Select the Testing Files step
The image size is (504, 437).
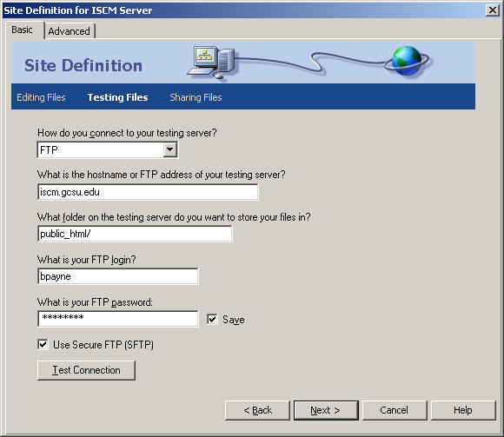(x=117, y=97)
